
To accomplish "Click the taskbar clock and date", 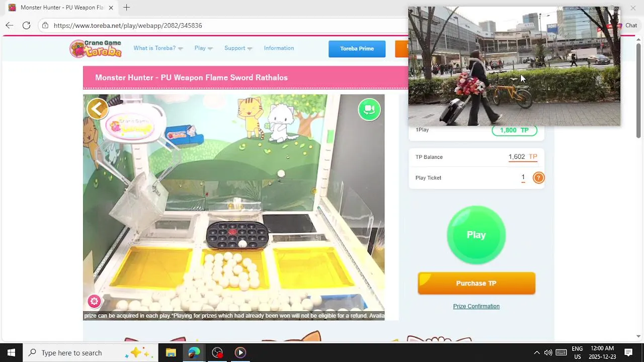I will click(602, 352).
